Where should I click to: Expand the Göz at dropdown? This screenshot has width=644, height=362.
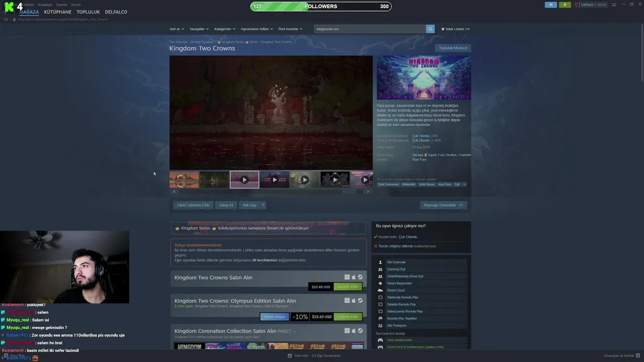pyautogui.click(x=177, y=29)
